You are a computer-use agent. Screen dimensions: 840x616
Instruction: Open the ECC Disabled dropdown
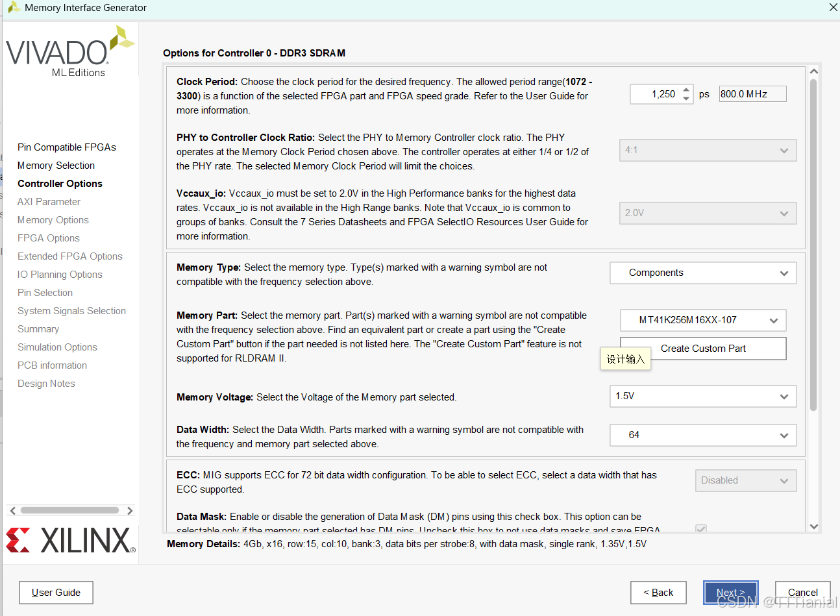pyautogui.click(x=746, y=480)
